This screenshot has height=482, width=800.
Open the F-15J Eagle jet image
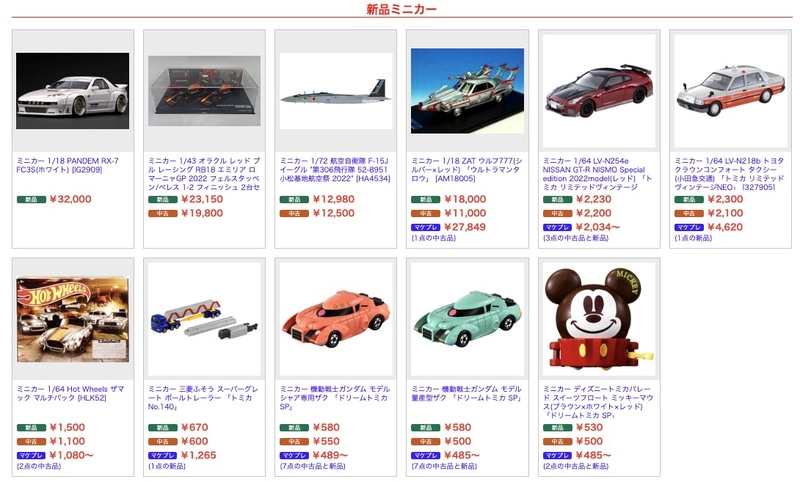(336, 91)
